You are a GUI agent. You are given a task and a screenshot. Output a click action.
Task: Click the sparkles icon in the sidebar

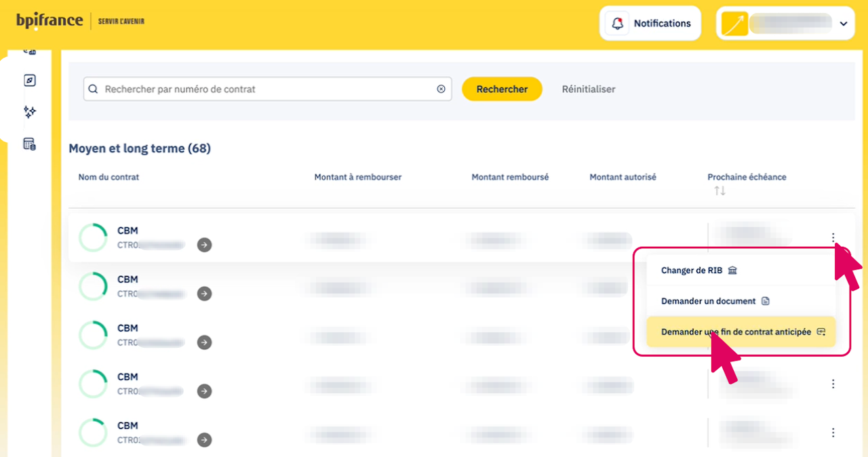[29, 112]
